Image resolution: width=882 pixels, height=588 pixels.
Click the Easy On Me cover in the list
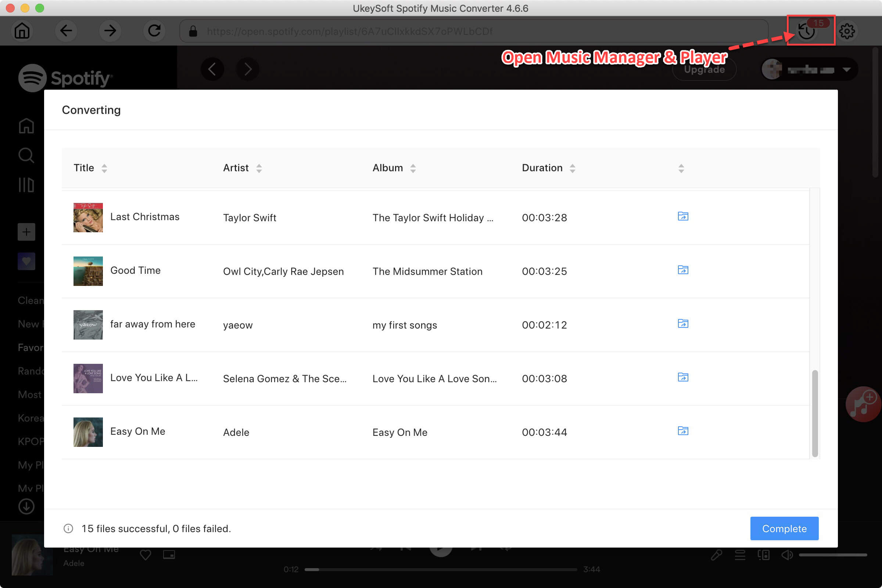click(88, 432)
